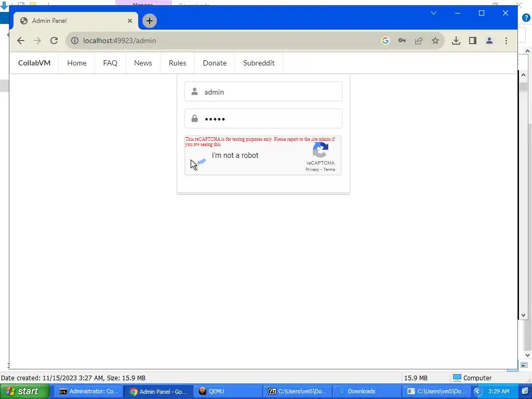Viewport: 532px width, 399px height.
Task: Open the Subreddit menu item
Action: pyautogui.click(x=259, y=63)
